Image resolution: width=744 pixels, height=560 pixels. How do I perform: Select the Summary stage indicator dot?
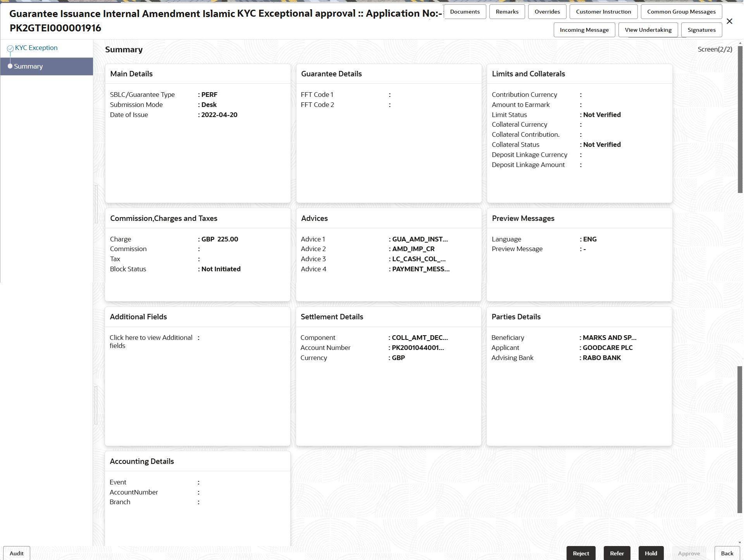tap(10, 66)
